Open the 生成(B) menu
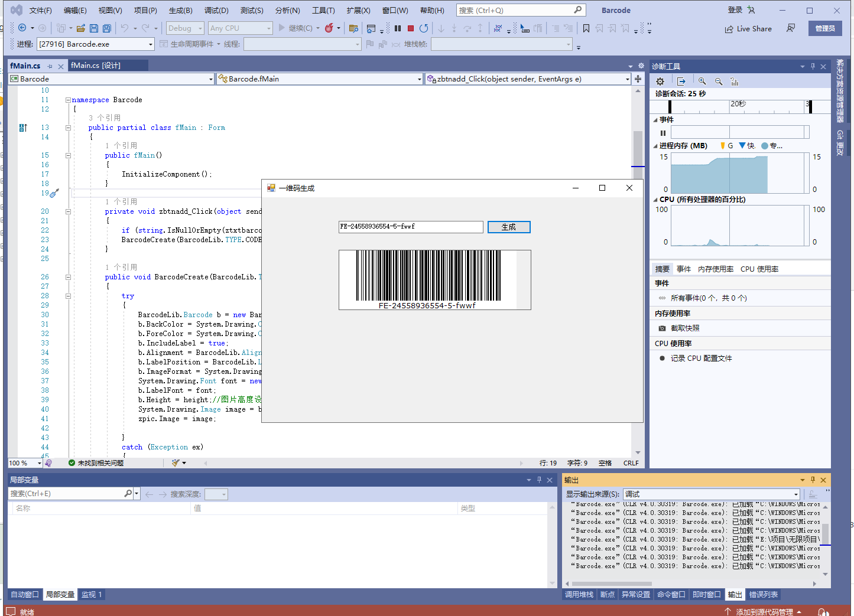The width and height of the screenshot is (854, 616). click(x=181, y=11)
